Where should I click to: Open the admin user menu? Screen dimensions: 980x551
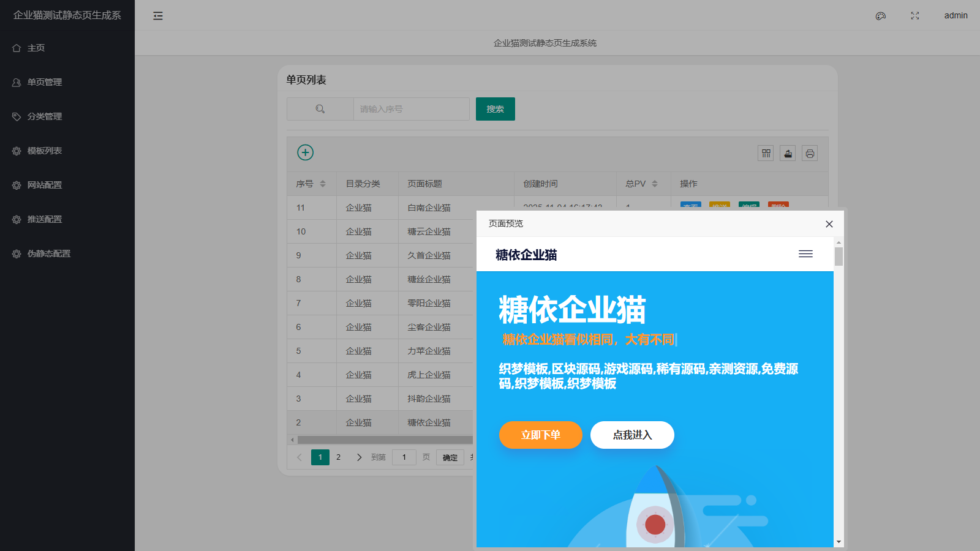(956, 16)
